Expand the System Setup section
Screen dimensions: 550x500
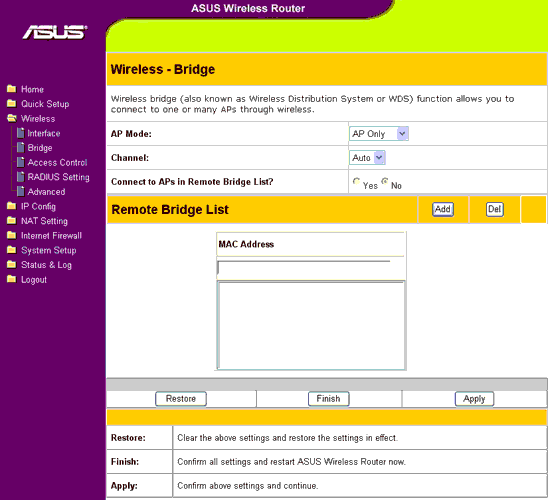point(49,251)
